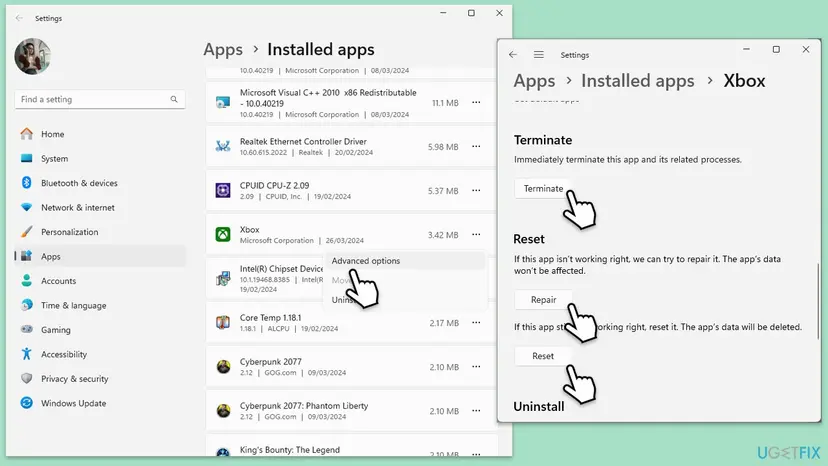The width and height of the screenshot is (828, 466).
Task: Click the Bluetooth icon in sidebar
Action: [26, 183]
